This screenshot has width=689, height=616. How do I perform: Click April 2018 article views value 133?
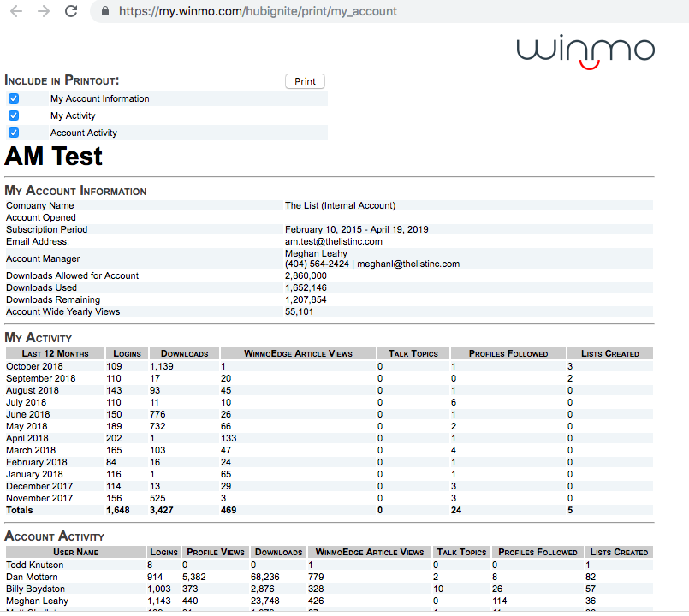[x=229, y=438]
